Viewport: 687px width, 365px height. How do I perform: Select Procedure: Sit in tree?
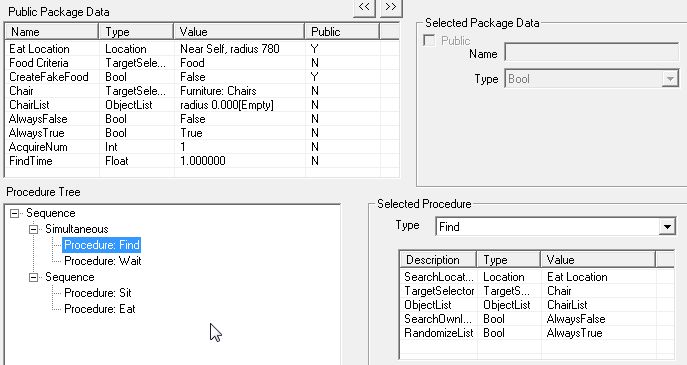coord(98,293)
